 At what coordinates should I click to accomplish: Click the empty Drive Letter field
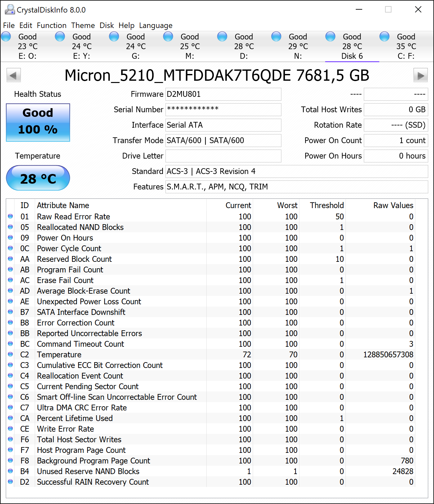223,156
